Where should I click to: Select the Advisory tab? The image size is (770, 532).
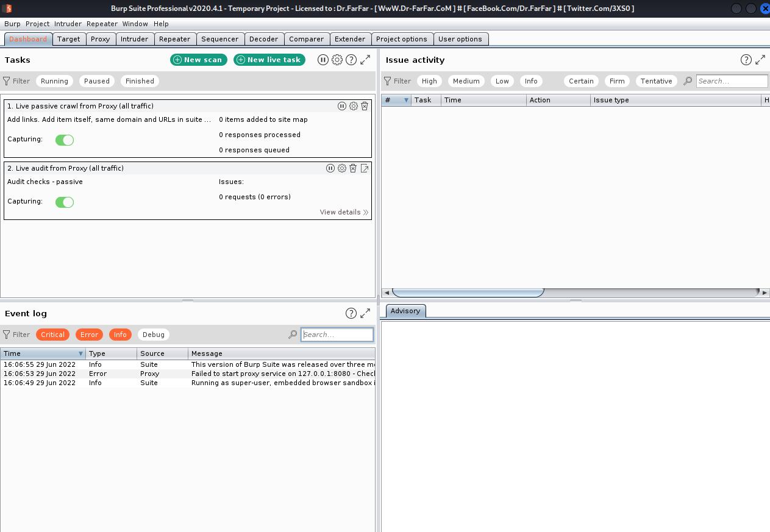[x=405, y=311]
